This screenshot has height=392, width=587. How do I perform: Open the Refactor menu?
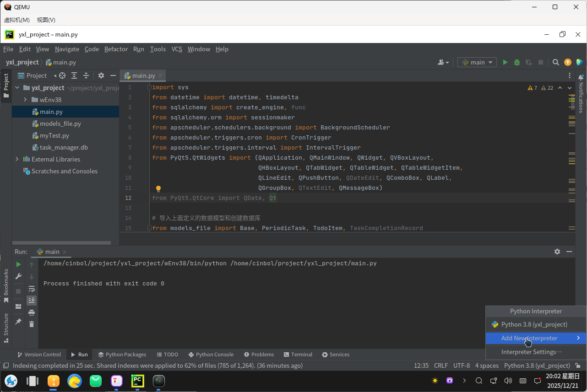coord(116,49)
